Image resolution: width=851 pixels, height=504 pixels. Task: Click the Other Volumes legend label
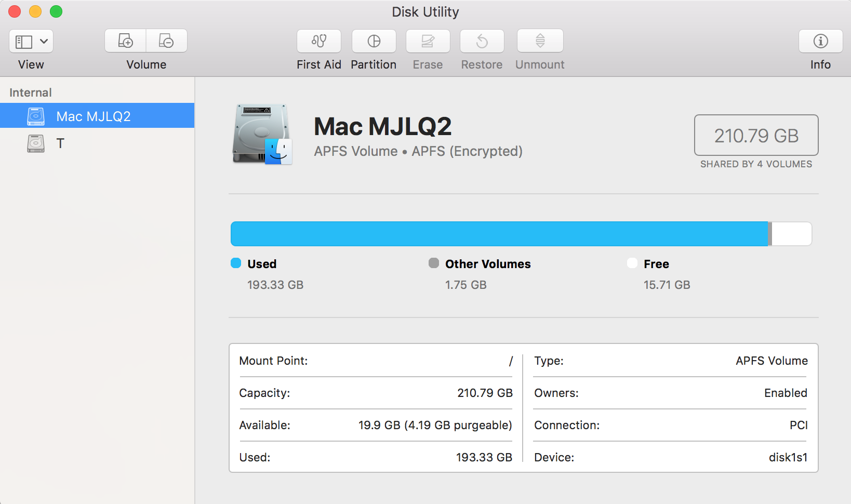pyautogui.click(x=488, y=264)
